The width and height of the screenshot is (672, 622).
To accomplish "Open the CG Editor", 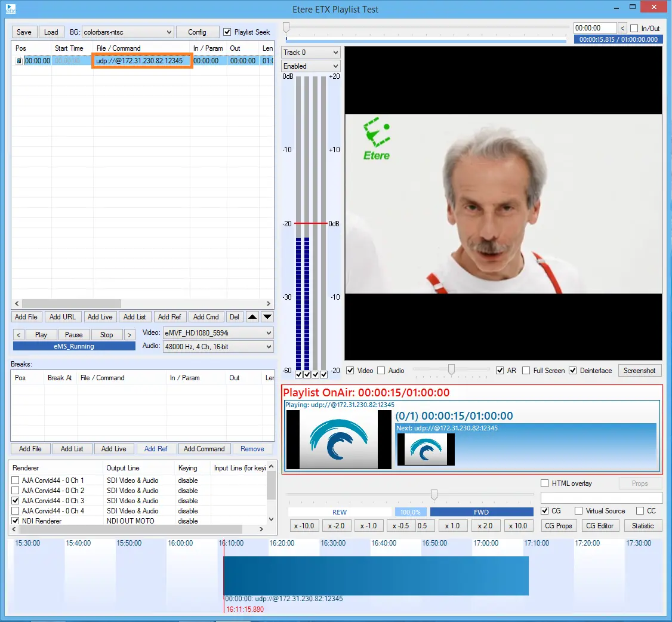I will (600, 526).
